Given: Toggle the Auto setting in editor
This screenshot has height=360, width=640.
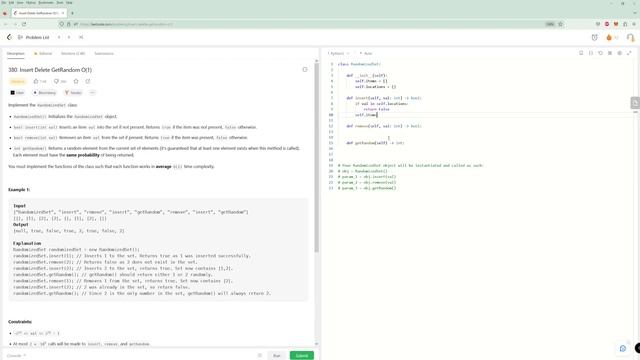Looking at the screenshot, I should click(x=366, y=53).
